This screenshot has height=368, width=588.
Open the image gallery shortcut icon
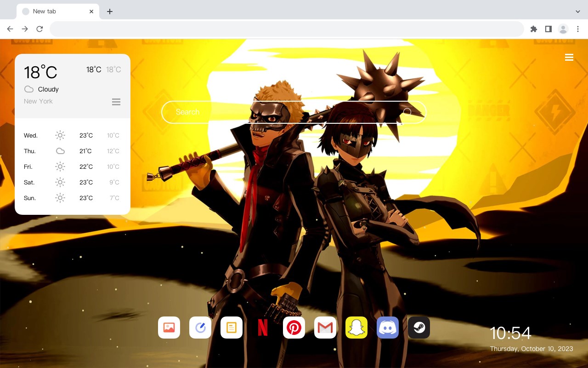click(x=169, y=328)
